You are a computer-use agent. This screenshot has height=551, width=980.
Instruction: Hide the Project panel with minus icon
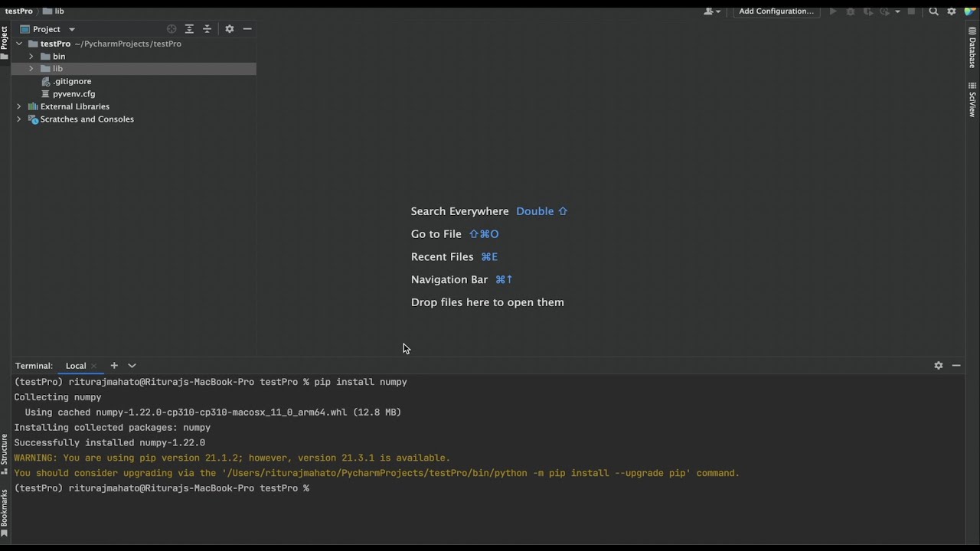coord(247,29)
